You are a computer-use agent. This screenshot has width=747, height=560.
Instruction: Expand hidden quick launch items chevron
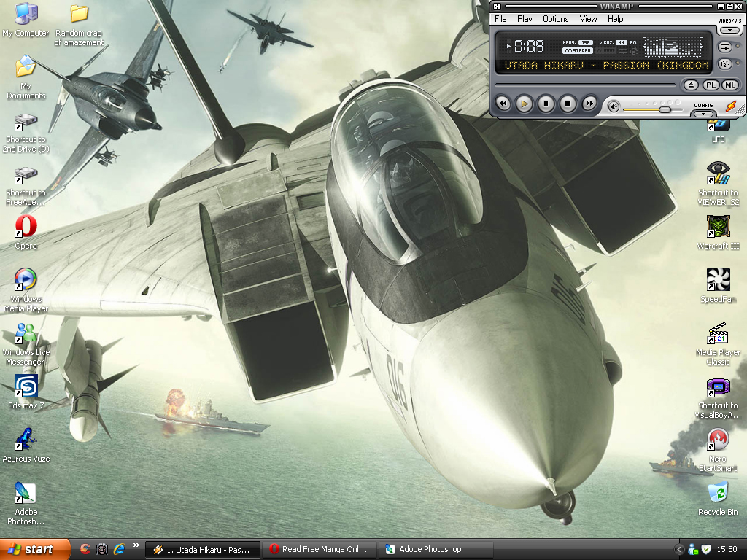136,545
